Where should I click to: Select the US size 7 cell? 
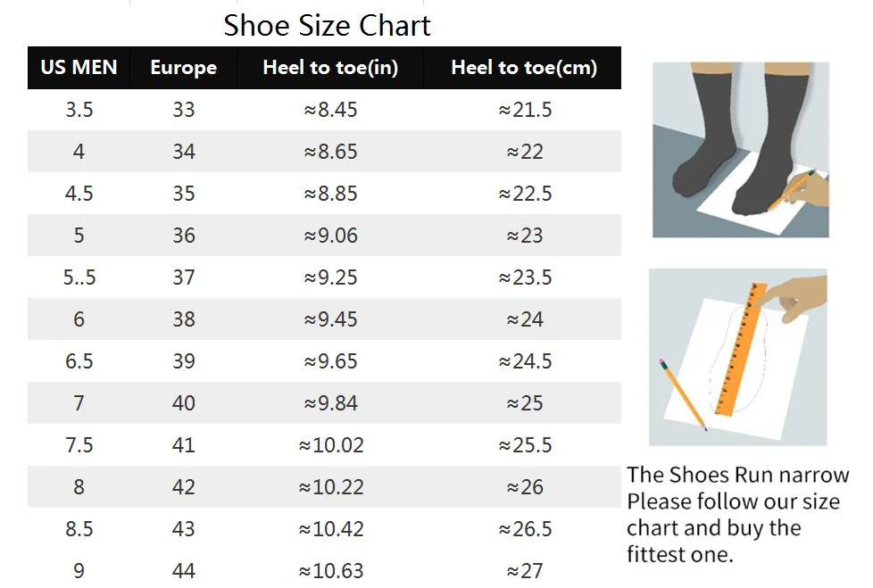click(79, 403)
